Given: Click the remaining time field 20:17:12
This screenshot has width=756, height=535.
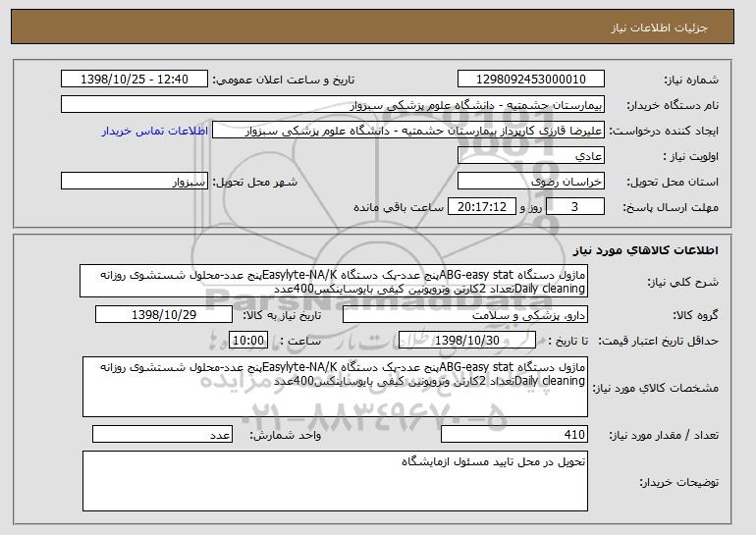Looking at the screenshot, I should pos(482,207).
